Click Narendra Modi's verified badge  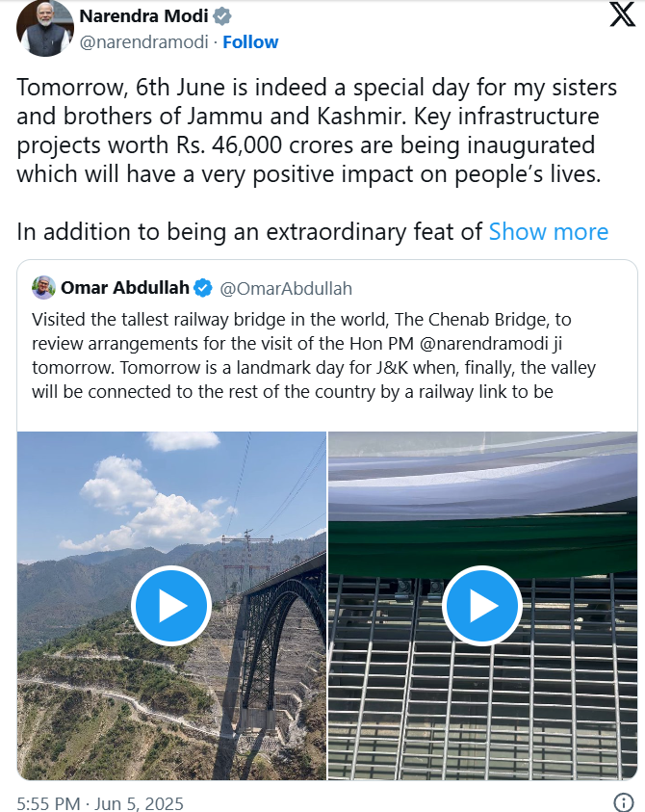[222, 16]
